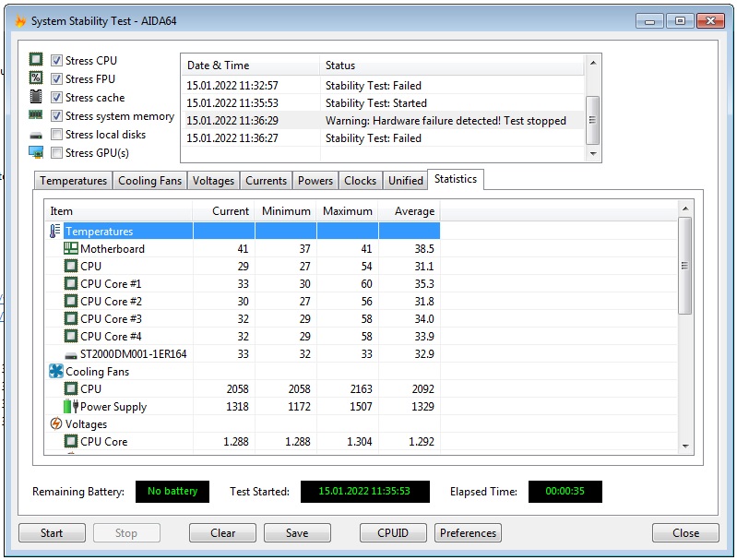Click the Statistics tab
The width and height of the screenshot is (737, 560).
coord(456,179)
